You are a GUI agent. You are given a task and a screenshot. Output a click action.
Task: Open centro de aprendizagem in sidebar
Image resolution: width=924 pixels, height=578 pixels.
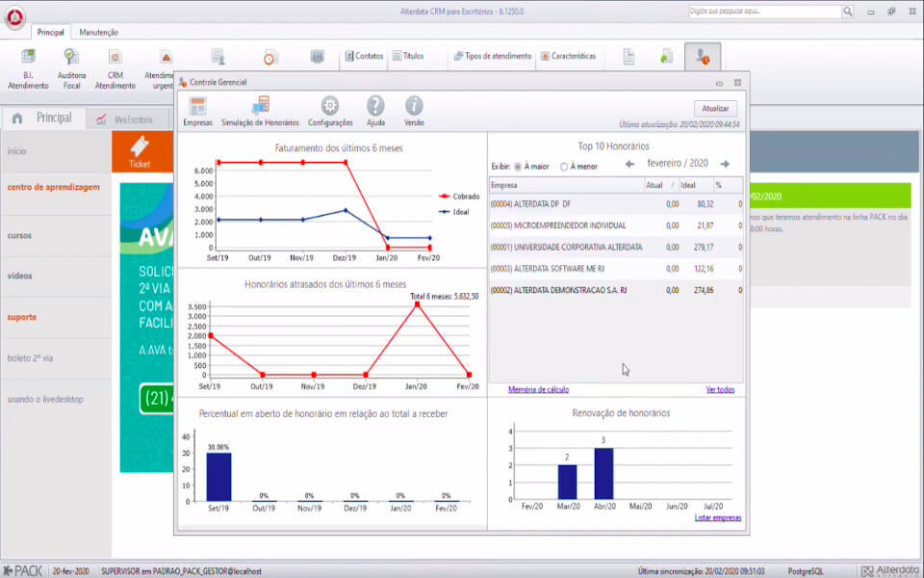pos(54,187)
